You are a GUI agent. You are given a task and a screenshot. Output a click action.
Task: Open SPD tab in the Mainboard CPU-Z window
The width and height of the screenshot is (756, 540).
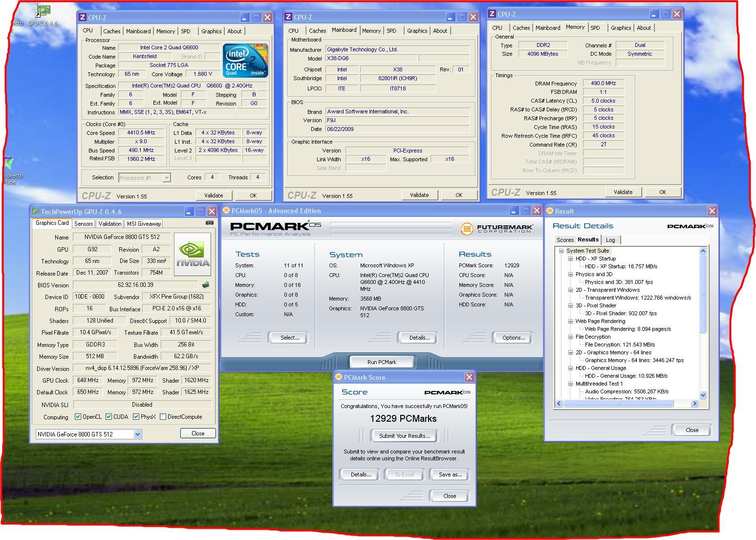(391, 31)
